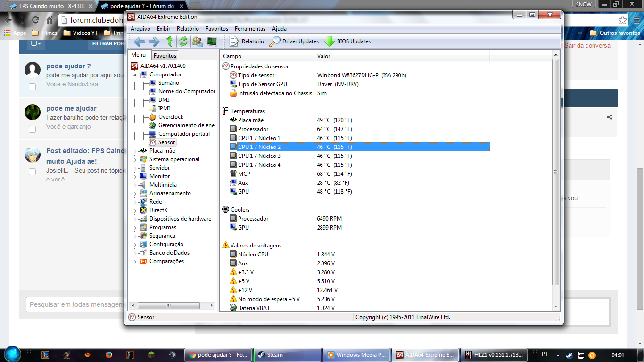Open Driver Updates in AIDA64 toolbar
The image size is (644, 362).
[294, 41]
